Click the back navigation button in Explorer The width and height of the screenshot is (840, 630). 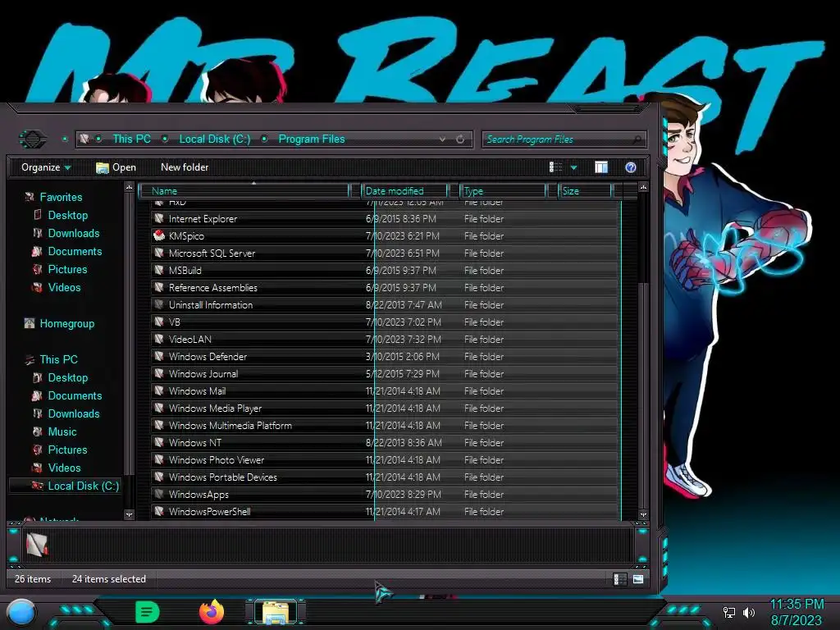tap(33, 139)
